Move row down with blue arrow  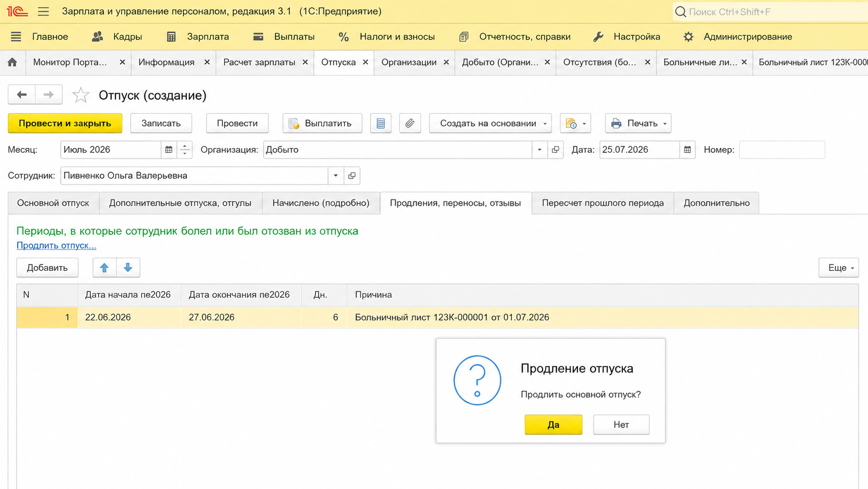tap(128, 268)
